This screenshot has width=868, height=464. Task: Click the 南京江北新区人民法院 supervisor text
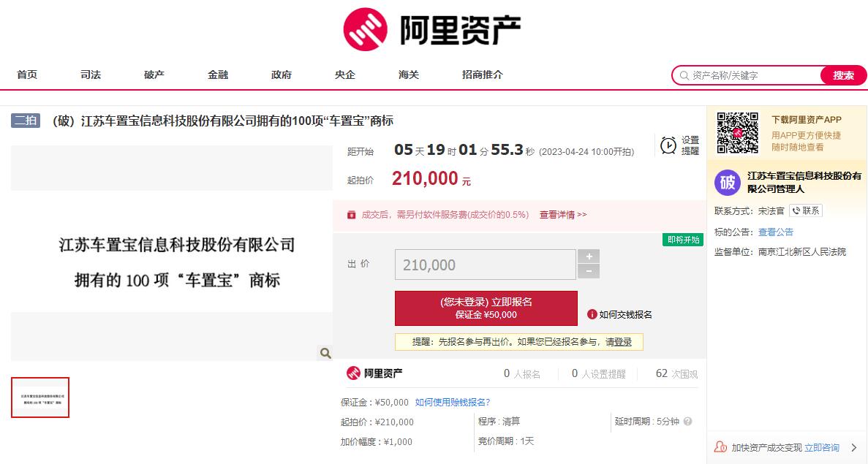(802, 251)
